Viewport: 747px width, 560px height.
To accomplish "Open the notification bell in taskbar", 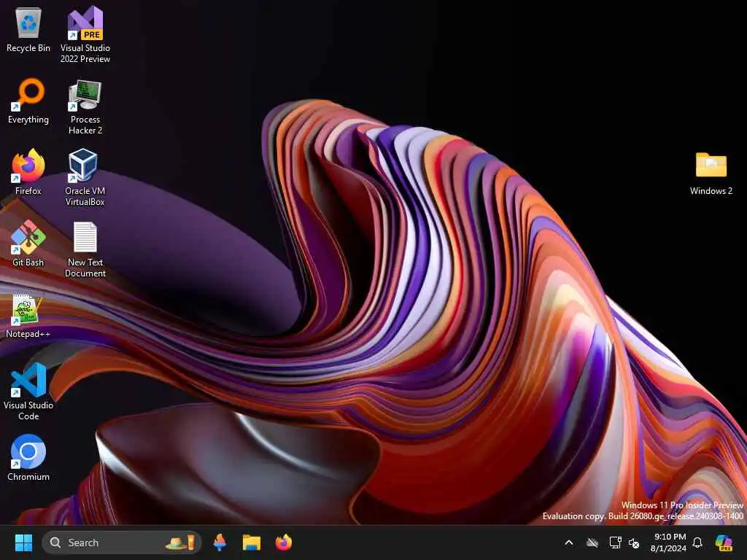I will tap(697, 542).
